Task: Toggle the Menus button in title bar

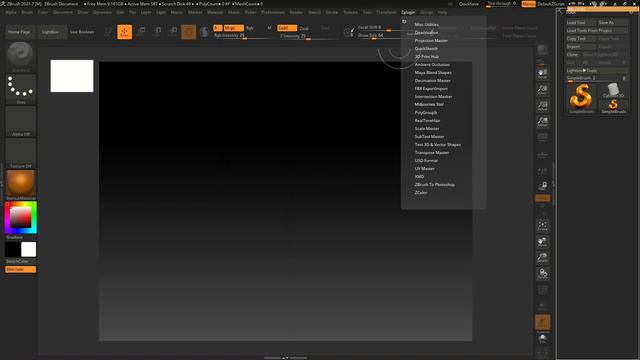Action: 529,4
